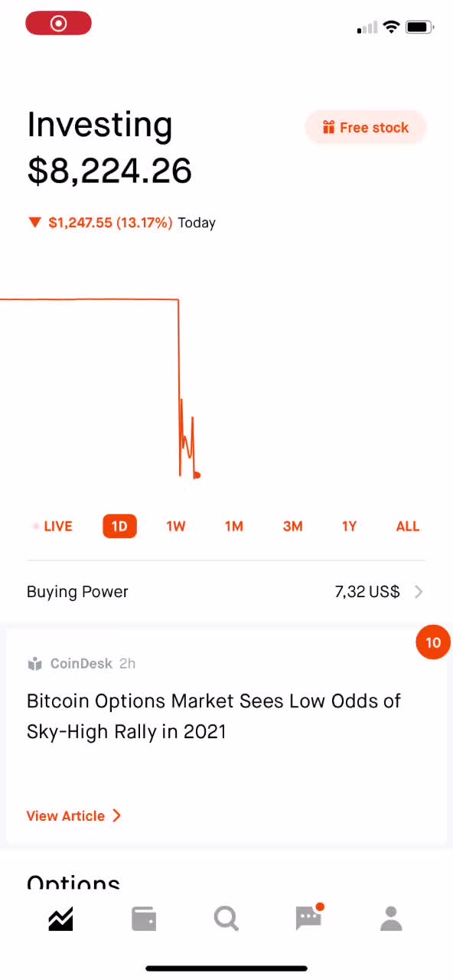
Task: Tap the orange 10 notifications badge
Action: coord(433,642)
